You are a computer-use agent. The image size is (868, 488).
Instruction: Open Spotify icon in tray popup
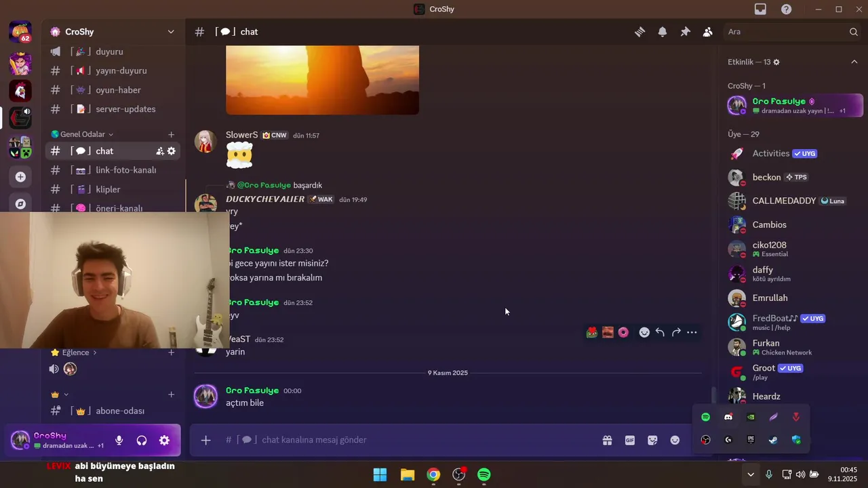[x=705, y=417]
